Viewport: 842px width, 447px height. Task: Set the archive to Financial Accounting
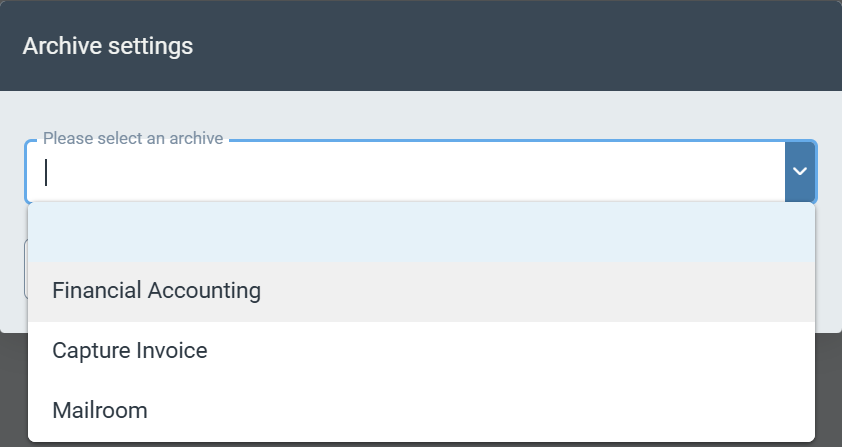click(156, 291)
